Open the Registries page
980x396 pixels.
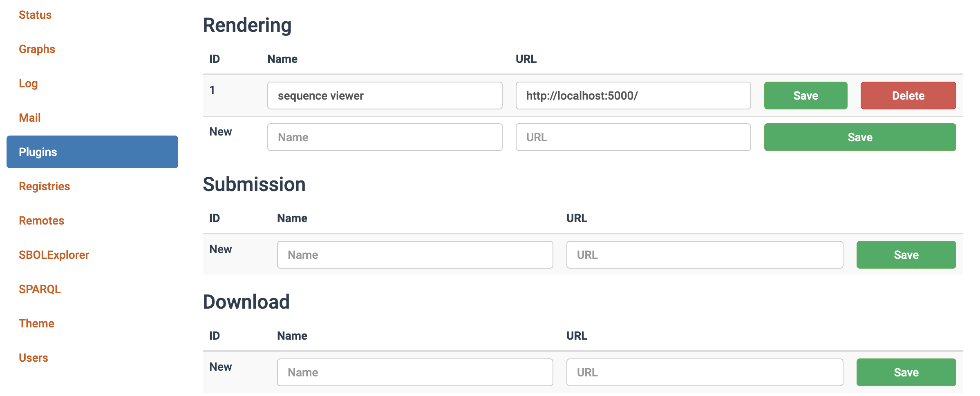coord(45,186)
